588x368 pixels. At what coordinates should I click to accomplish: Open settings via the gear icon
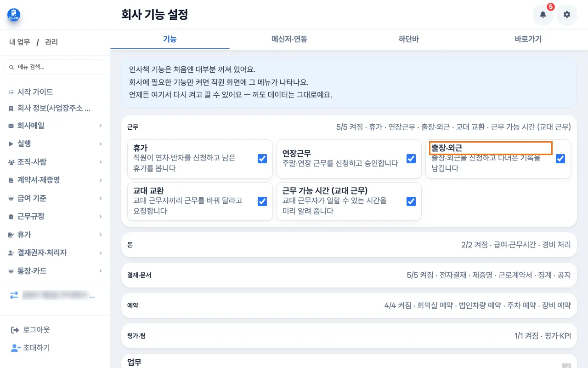[x=567, y=15]
